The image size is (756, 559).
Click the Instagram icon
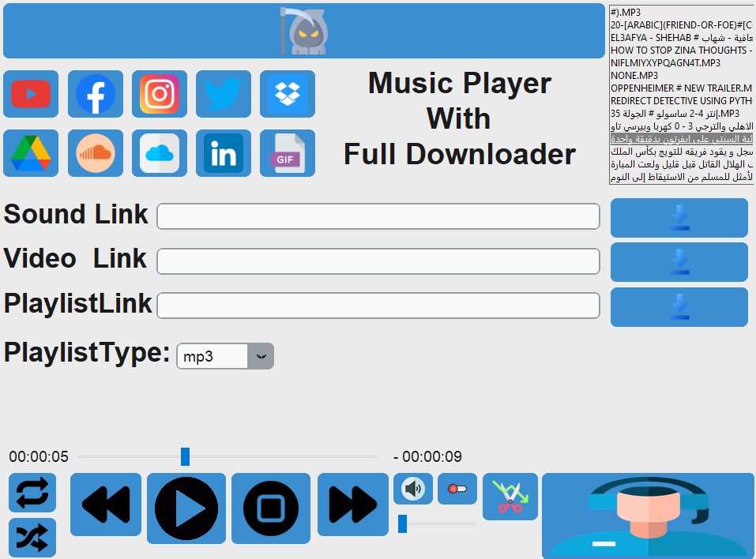tap(160, 94)
